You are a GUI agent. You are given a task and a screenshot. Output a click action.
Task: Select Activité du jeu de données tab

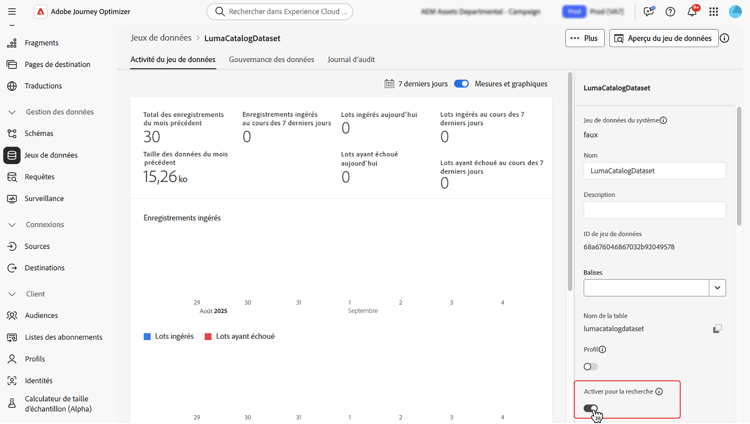tap(173, 59)
